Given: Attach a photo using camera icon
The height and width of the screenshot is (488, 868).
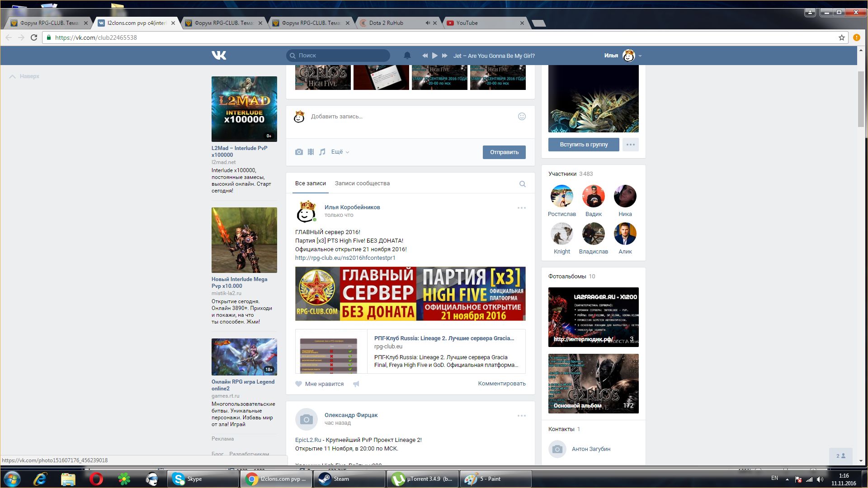Looking at the screenshot, I should click(x=299, y=152).
